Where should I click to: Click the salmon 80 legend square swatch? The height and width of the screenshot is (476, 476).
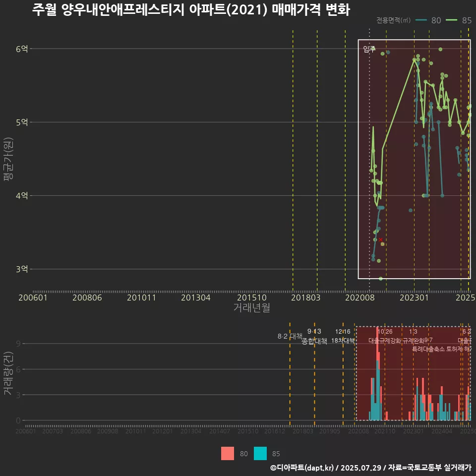point(228,453)
